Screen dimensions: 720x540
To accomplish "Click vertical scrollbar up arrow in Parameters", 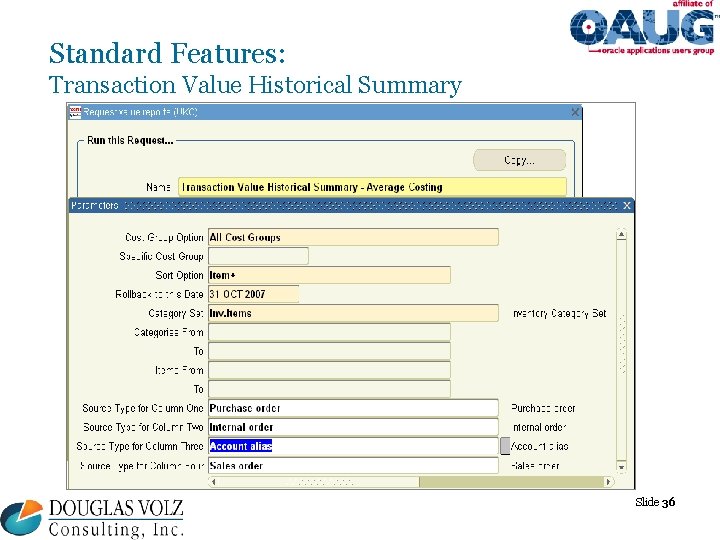I will [621, 235].
